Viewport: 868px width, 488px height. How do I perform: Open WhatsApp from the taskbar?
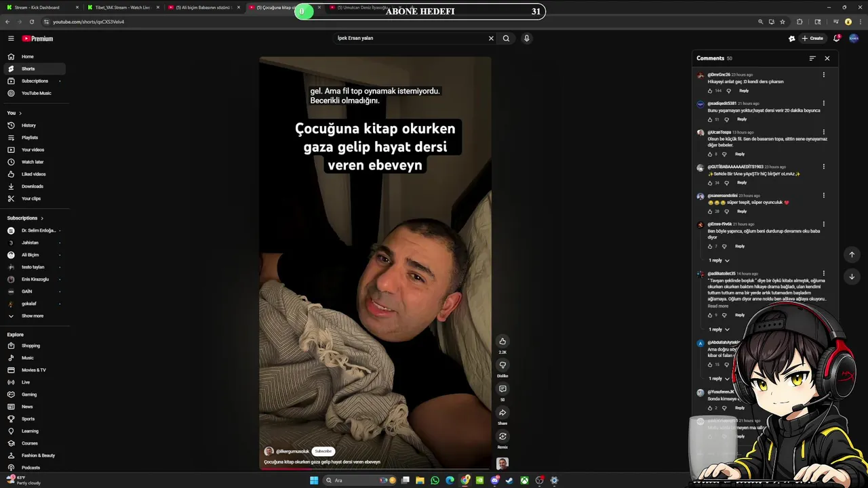(435, 481)
